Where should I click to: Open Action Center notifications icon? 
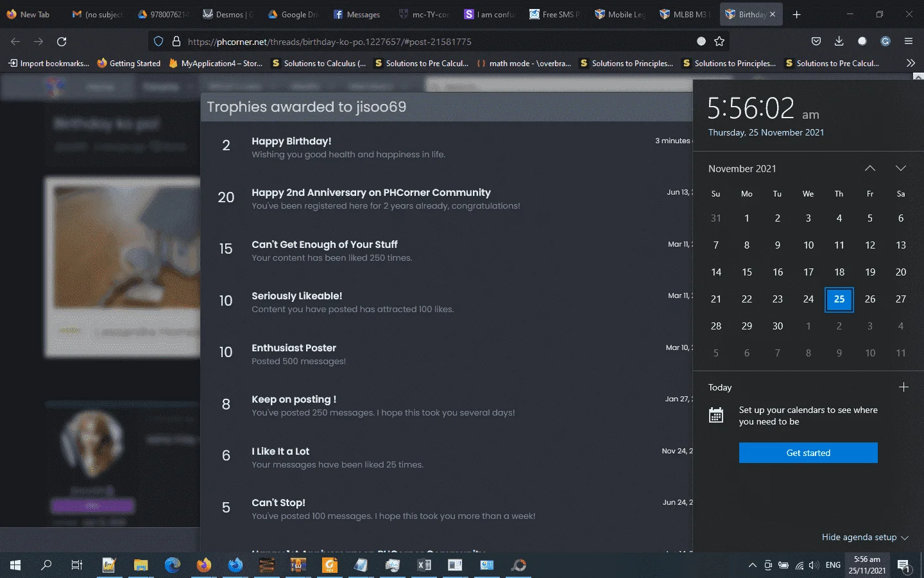click(903, 565)
